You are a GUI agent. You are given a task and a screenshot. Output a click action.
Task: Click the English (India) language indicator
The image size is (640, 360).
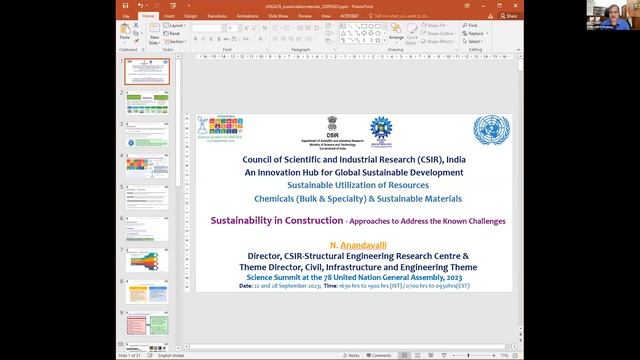tap(171, 356)
